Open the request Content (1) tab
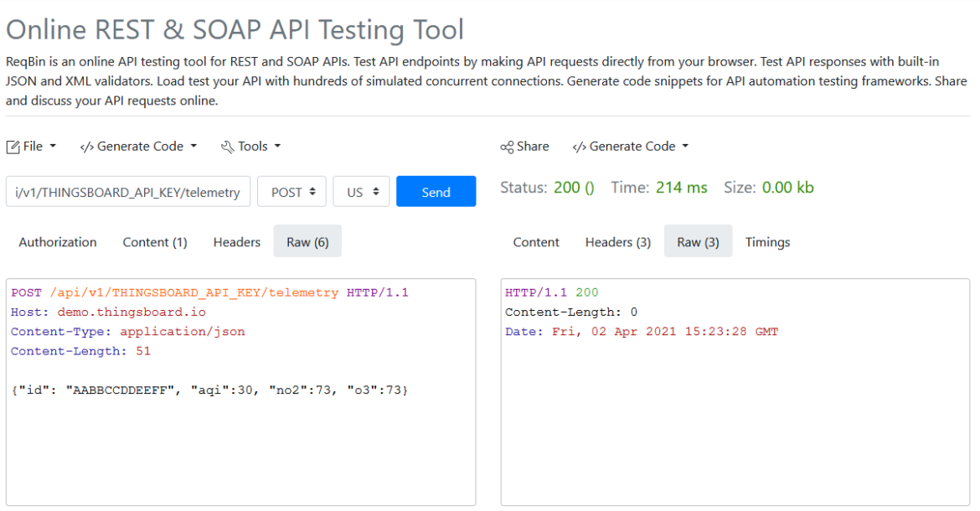Screen dimensions: 980x511 click(x=155, y=242)
